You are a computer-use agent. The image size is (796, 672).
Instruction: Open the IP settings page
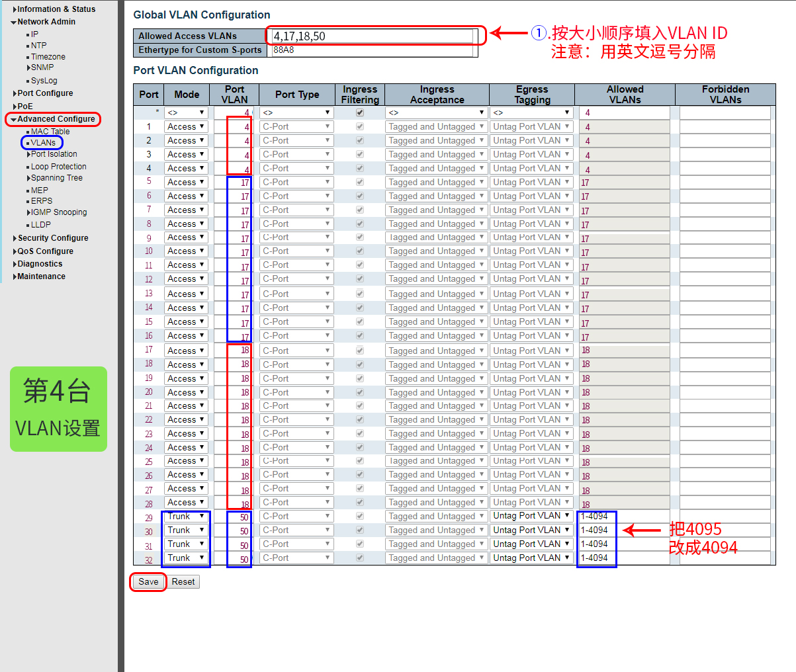click(34, 34)
